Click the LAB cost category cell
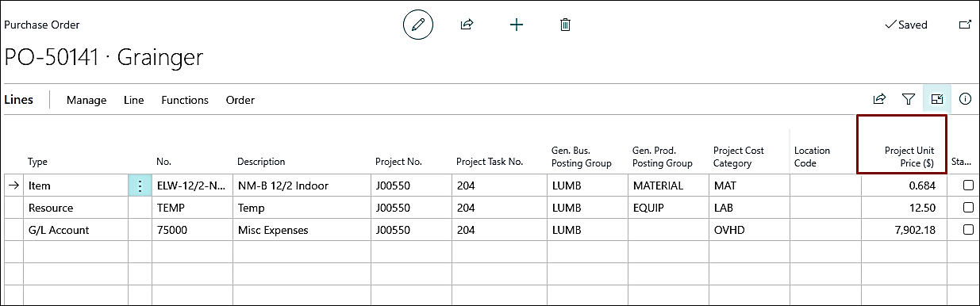Viewport: 980px width, 306px height. pos(749,208)
